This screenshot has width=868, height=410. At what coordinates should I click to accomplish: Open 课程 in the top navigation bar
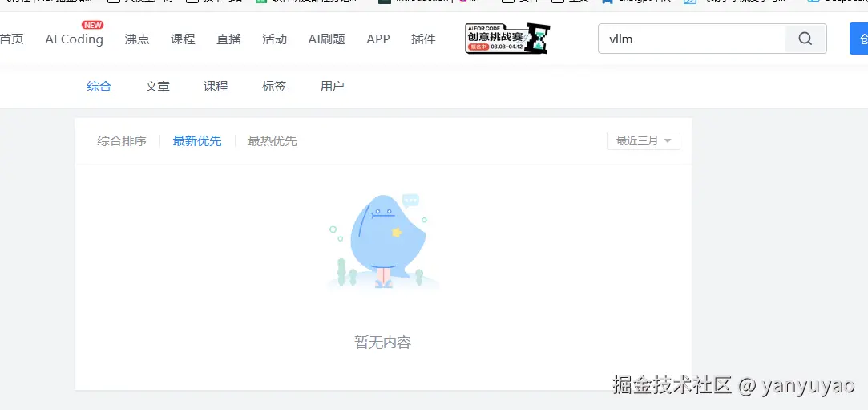tap(183, 39)
